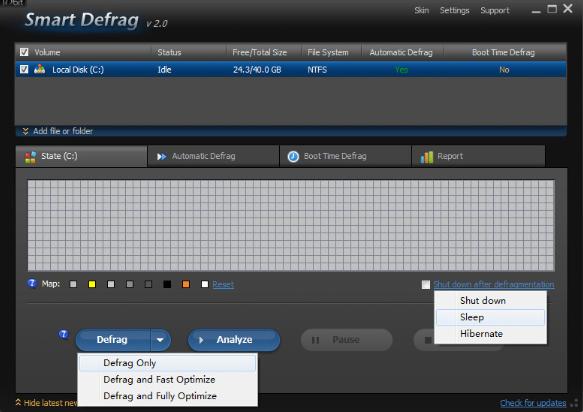The width and height of the screenshot is (583, 412).
Task: Open the Skin menu
Action: tap(422, 10)
